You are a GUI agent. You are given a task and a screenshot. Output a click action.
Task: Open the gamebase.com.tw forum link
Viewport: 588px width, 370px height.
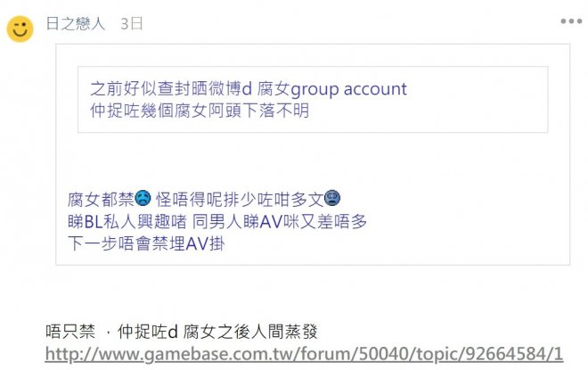304,353
